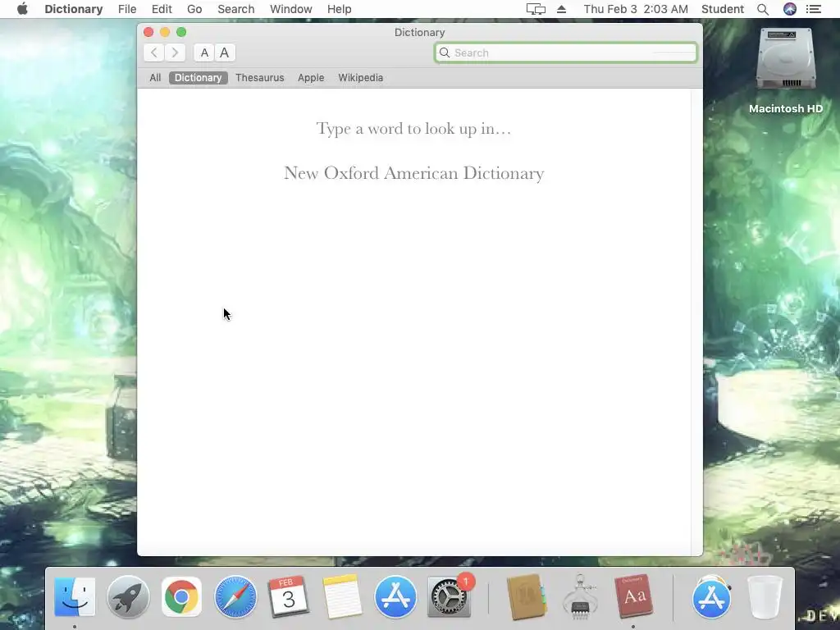
Task: Open the Go menu
Action: tap(194, 9)
